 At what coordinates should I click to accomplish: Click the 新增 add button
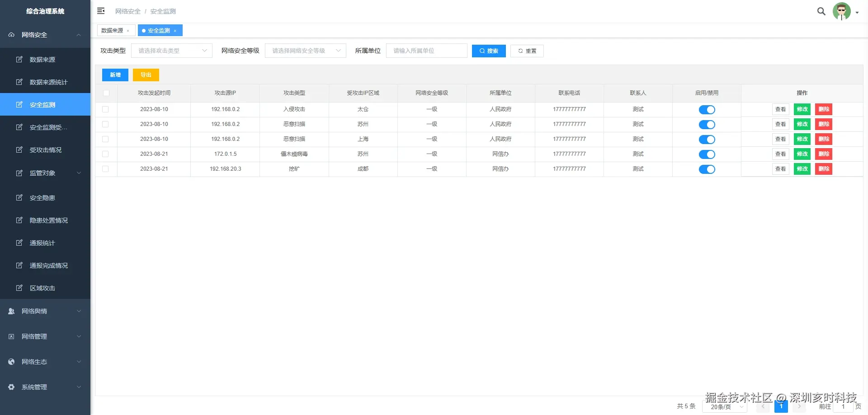(x=115, y=75)
